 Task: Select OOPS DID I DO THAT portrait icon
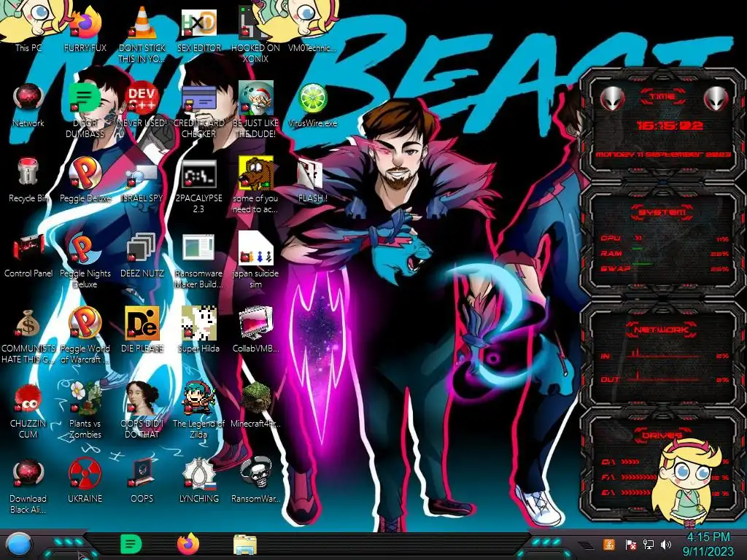pos(142,410)
